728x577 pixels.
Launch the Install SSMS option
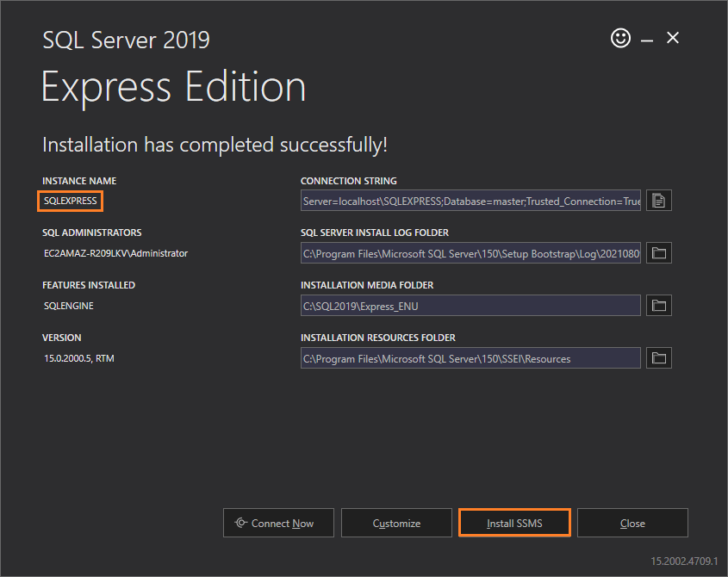[x=514, y=523]
